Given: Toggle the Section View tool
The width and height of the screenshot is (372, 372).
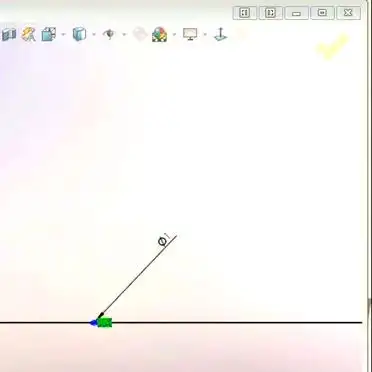Looking at the screenshot, I should click(8, 35).
